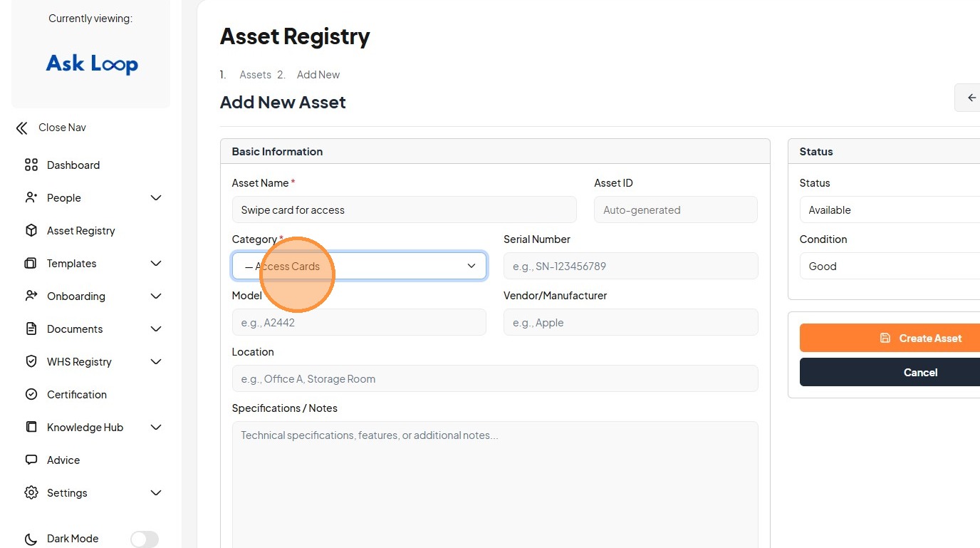Click the Serial Number input field
Viewport: 980px width, 548px height.
pyautogui.click(x=630, y=267)
